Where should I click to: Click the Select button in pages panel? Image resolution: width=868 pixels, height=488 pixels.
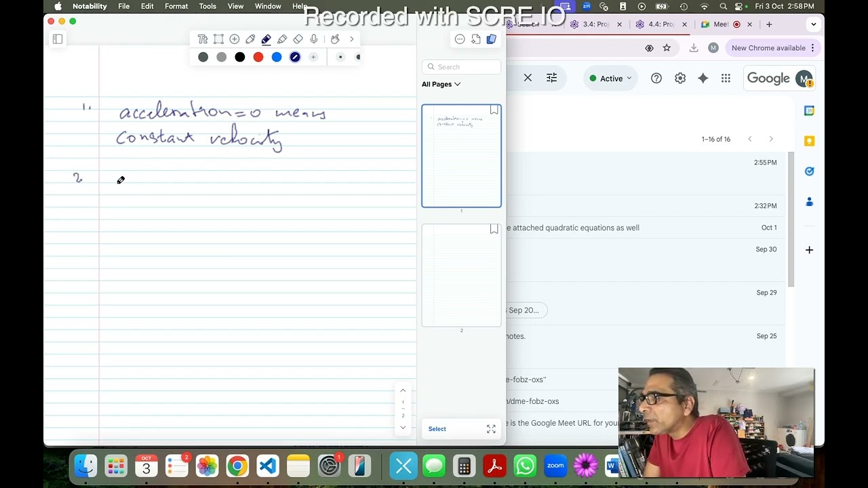tap(437, 429)
